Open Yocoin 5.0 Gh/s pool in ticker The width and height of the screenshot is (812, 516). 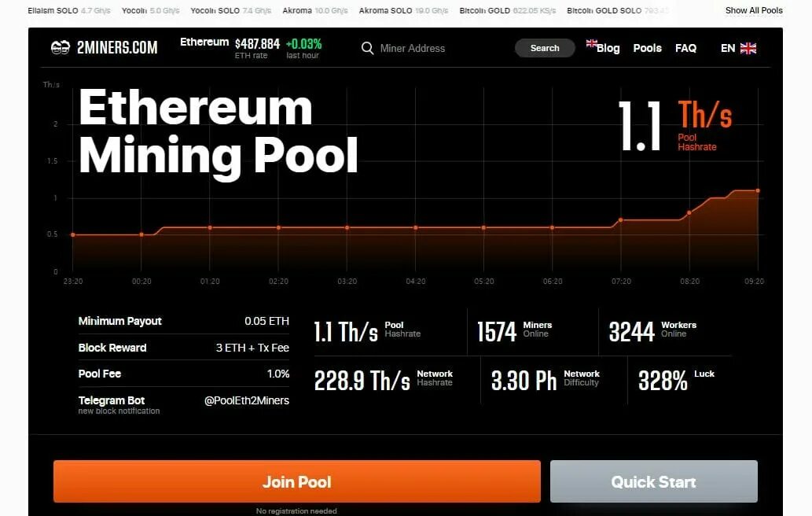[150, 10]
